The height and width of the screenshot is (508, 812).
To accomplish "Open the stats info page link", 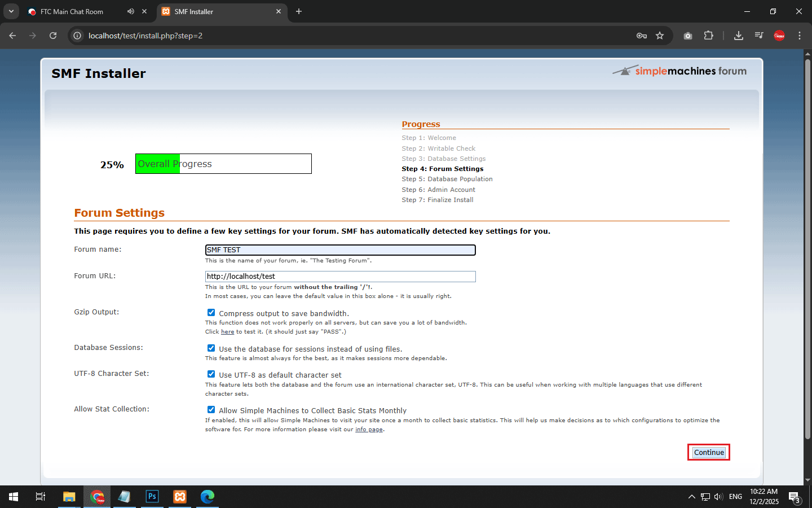I will click(x=369, y=430).
